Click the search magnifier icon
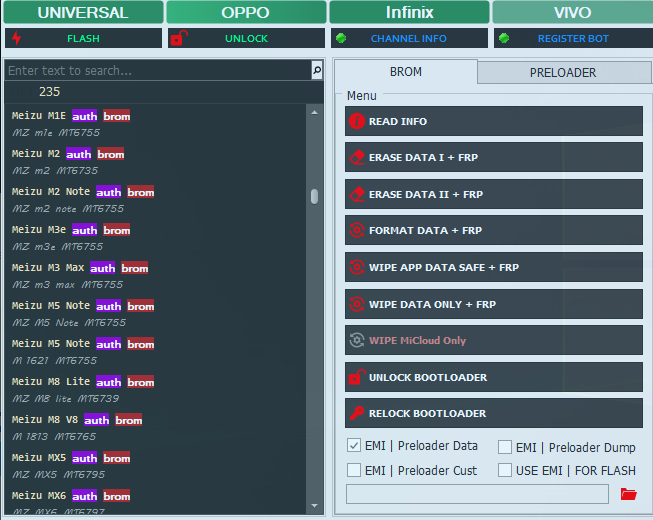This screenshot has width=653, height=520. tap(317, 70)
